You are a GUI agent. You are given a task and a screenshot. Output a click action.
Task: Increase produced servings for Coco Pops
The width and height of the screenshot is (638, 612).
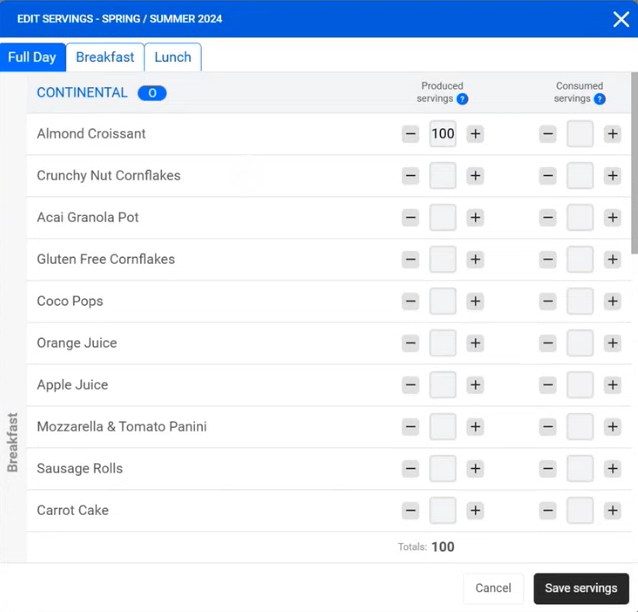tap(475, 301)
